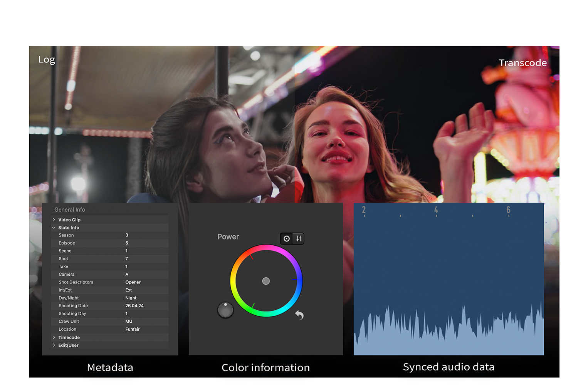588x392 pixels.
Task: Click the reset arrow beside color wheel
Action: [299, 315]
